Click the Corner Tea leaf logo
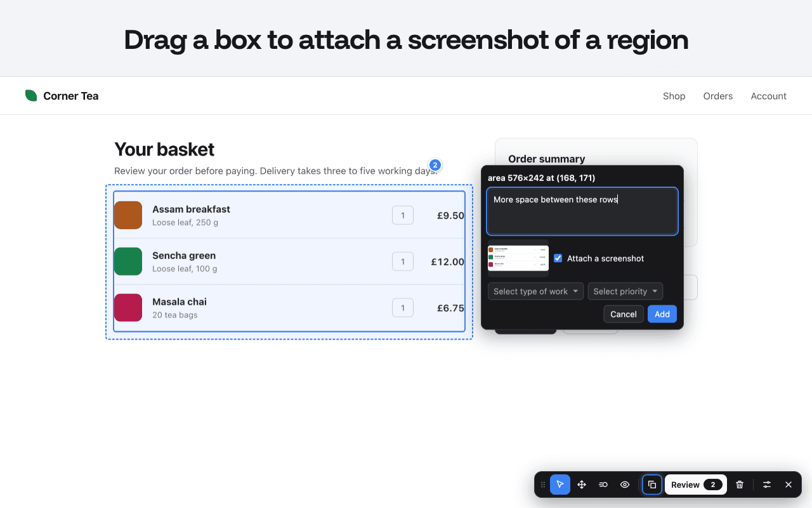 (31, 96)
